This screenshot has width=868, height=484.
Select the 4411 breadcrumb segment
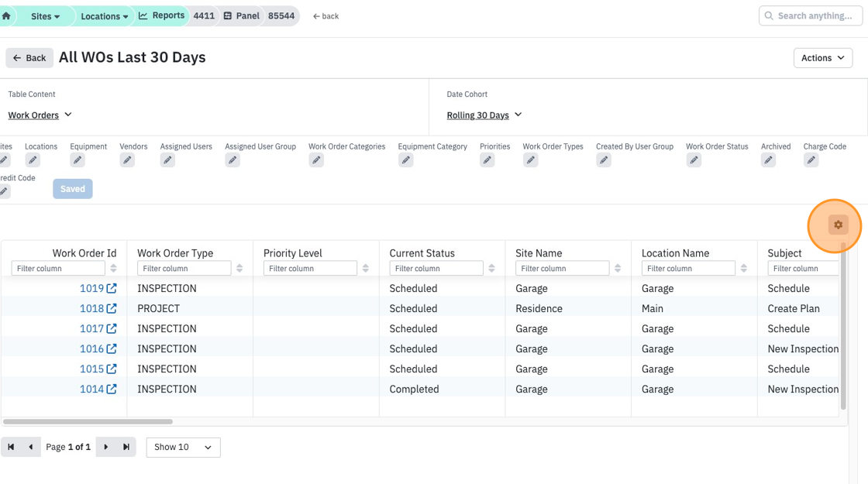204,15
